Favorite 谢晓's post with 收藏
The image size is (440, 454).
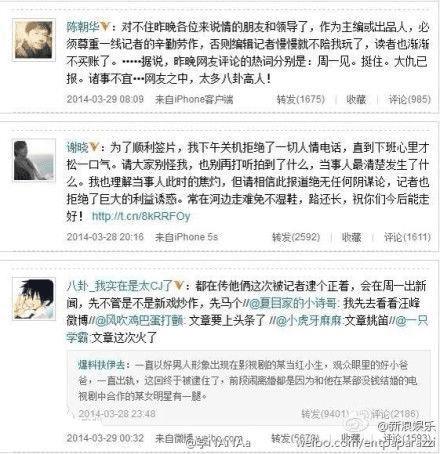coord(351,237)
